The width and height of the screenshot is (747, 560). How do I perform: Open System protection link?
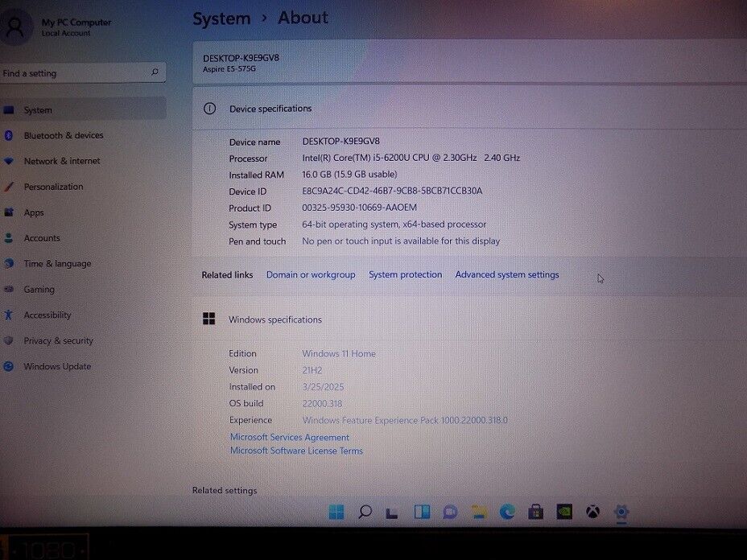pyautogui.click(x=406, y=274)
